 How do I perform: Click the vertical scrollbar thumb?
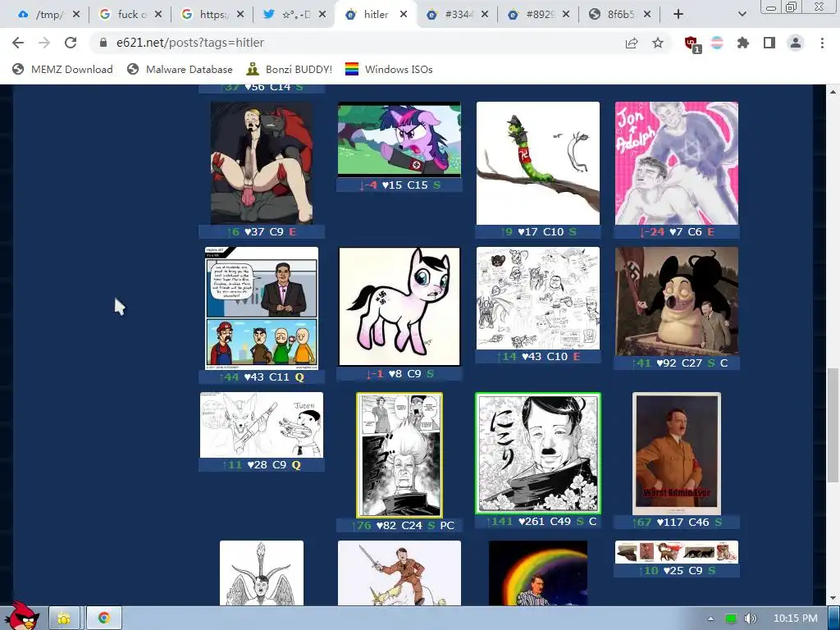[x=833, y=425]
